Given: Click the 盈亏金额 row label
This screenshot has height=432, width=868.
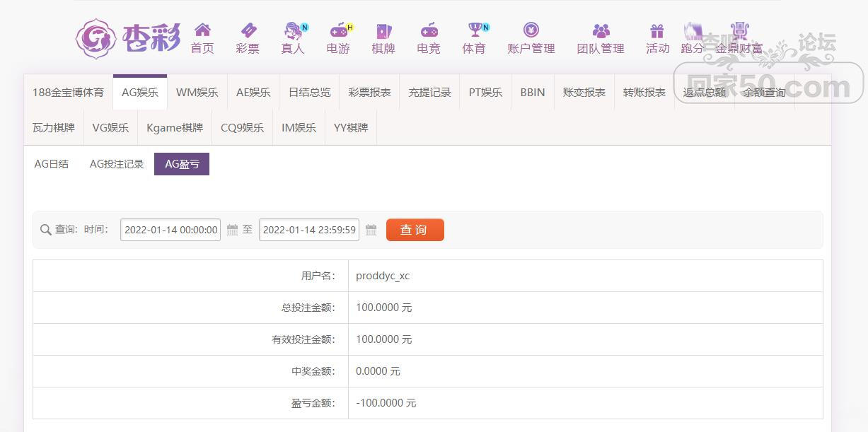Looking at the screenshot, I should tap(313, 403).
